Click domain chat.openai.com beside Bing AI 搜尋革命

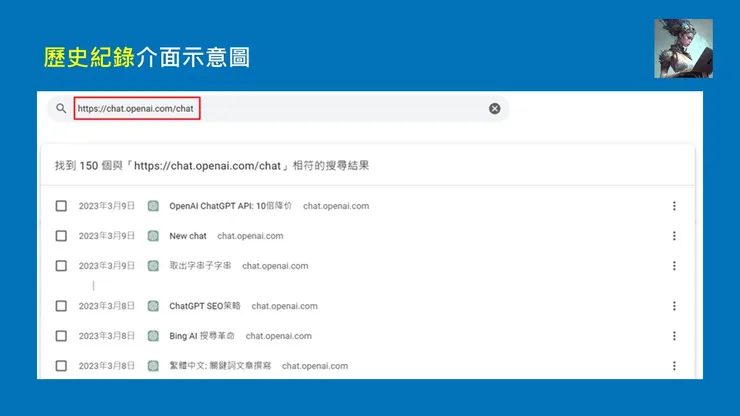(x=278, y=336)
